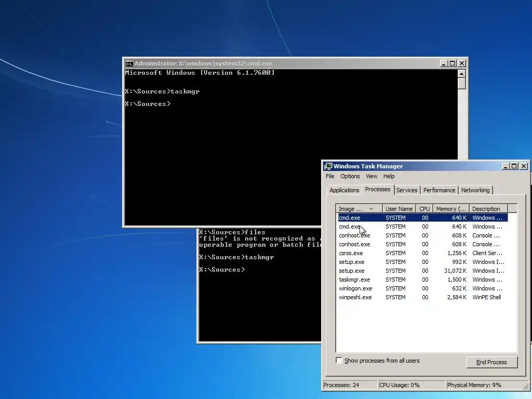532x399 pixels.
Task: Open the Help menu in Task Manager
Action: click(x=389, y=176)
